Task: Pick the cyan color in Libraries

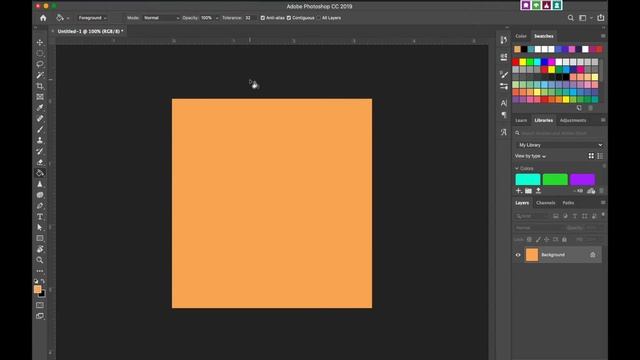Action: point(528,179)
